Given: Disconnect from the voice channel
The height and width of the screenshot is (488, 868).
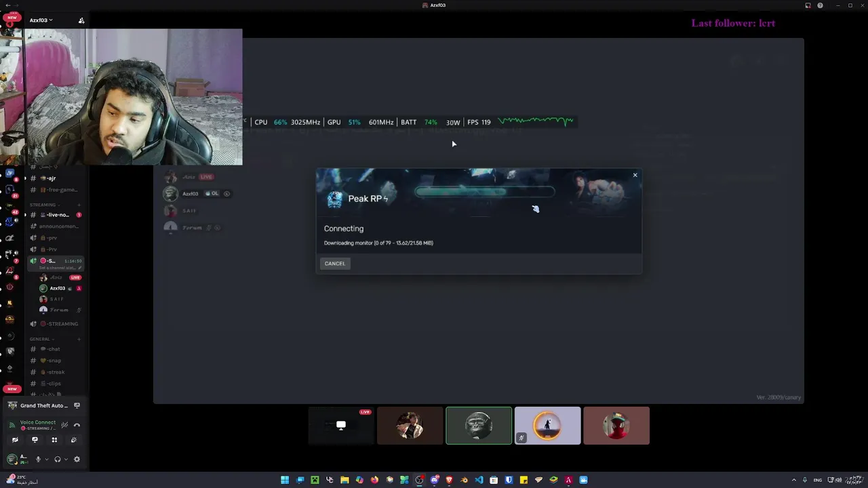Looking at the screenshot, I should point(77,425).
